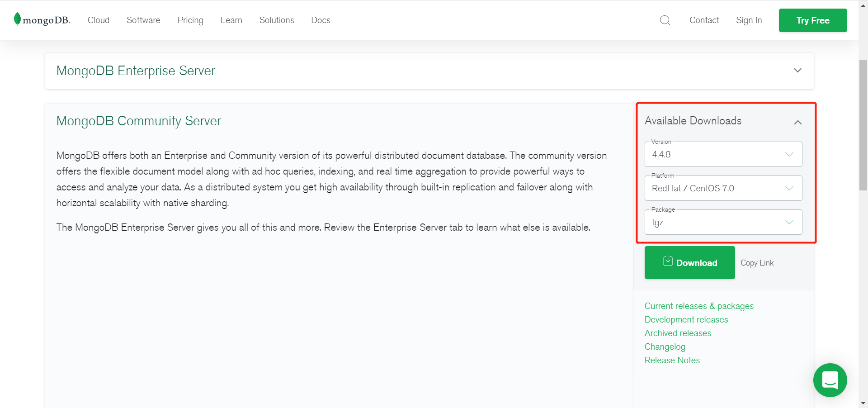Click Copy Link next to Download

pyautogui.click(x=757, y=263)
